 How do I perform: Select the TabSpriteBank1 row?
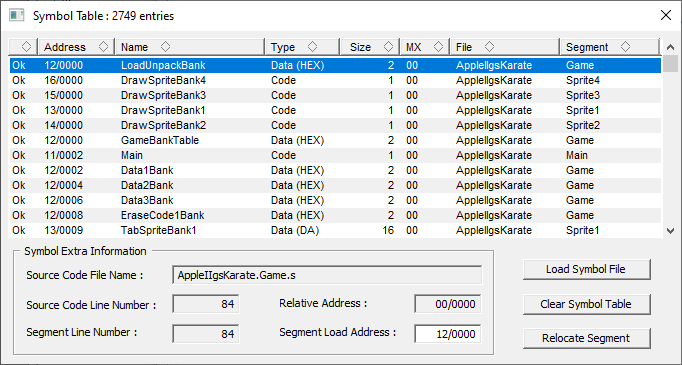tap(335, 231)
